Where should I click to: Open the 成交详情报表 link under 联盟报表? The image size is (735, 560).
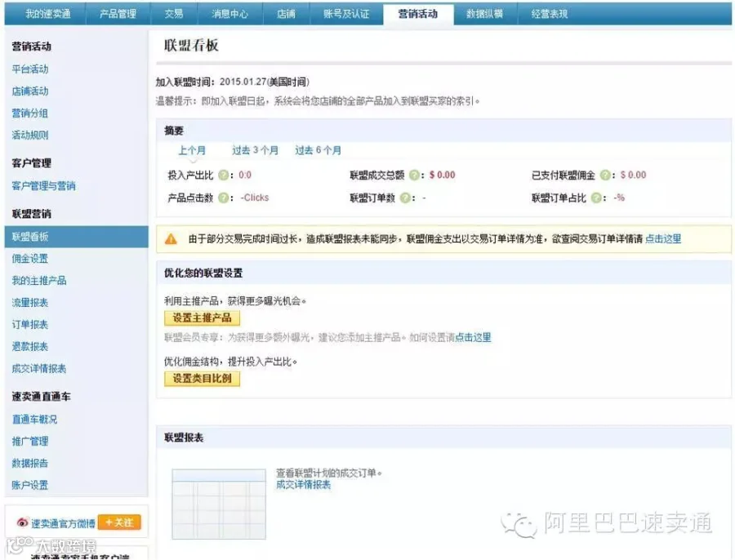pos(303,485)
